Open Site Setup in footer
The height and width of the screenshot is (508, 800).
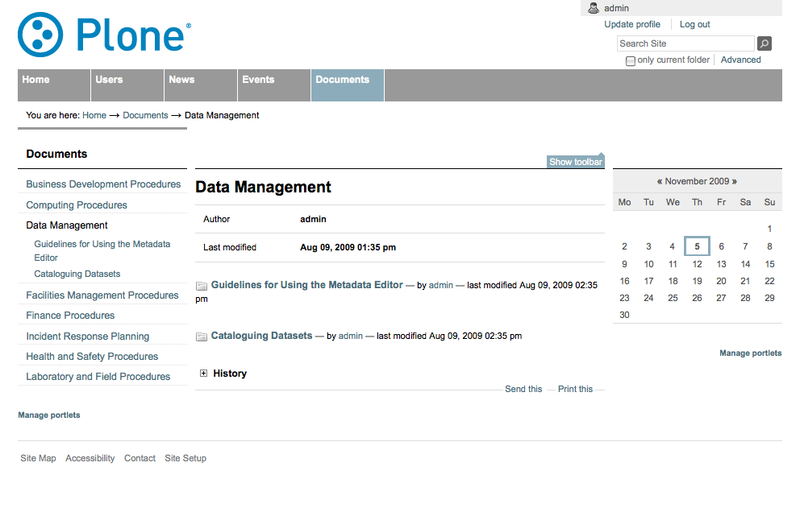click(185, 458)
